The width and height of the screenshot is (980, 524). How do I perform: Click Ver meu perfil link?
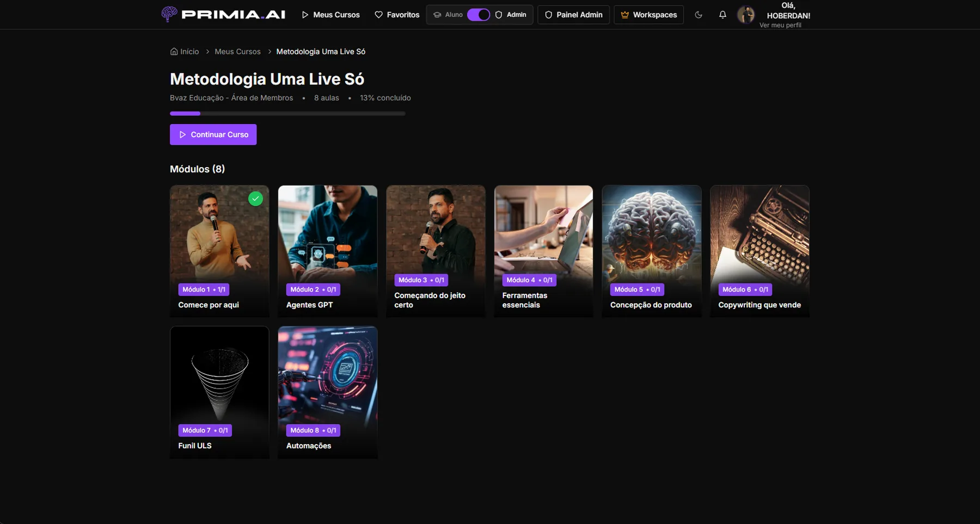click(x=780, y=25)
